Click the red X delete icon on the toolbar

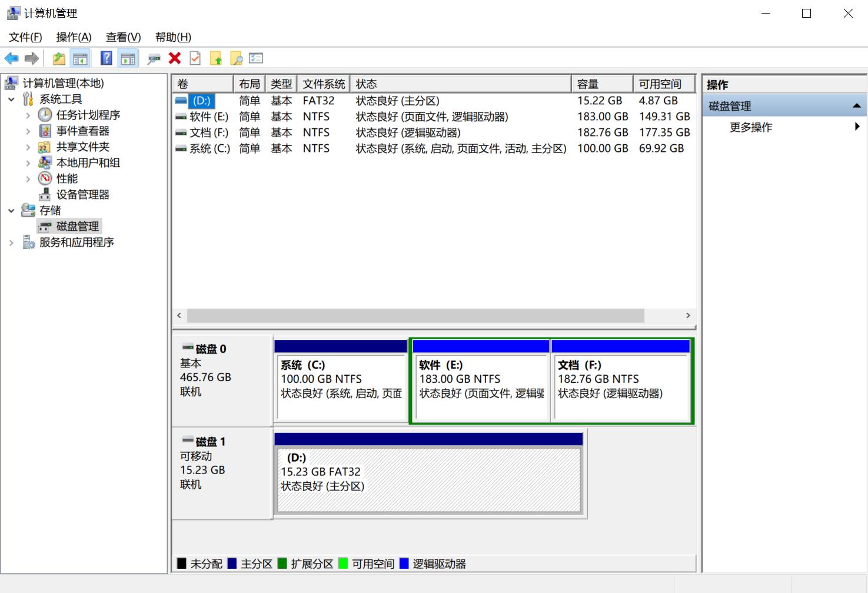tap(174, 58)
